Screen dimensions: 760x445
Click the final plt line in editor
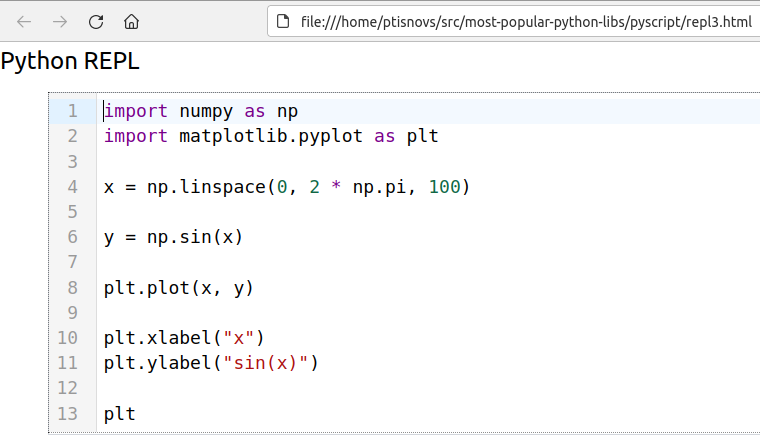[119, 413]
